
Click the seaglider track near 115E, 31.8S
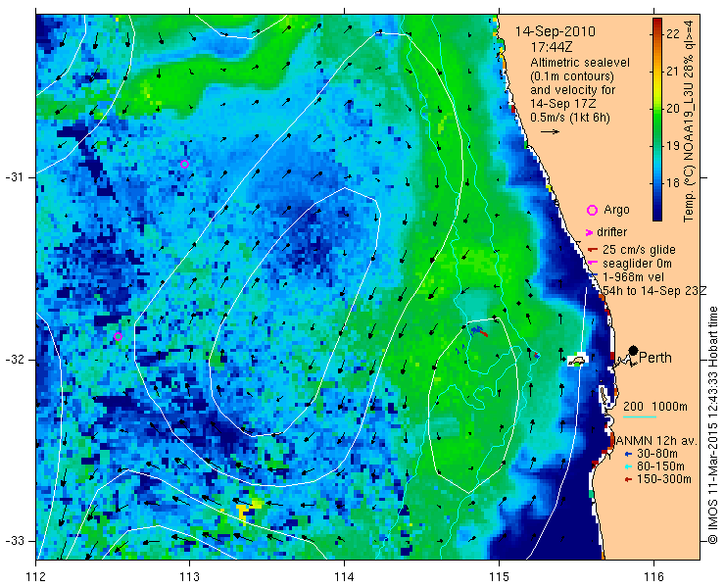[x=479, y=331]
